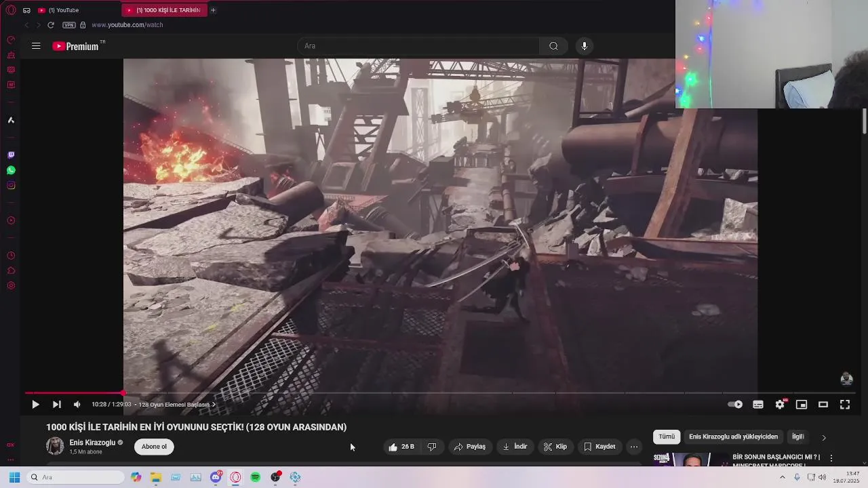The image size is (868, 488).
Task: Enter fullscreen mode
Action: [845, 405]
